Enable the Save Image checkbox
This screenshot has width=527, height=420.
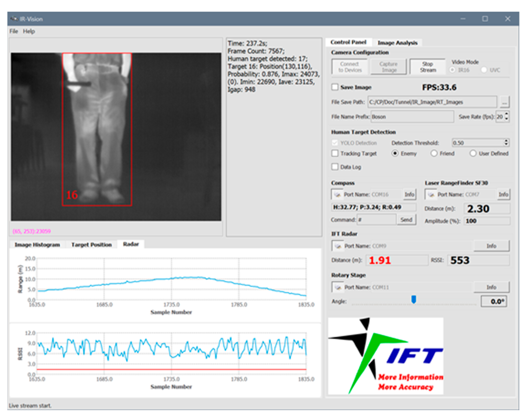tap(335, 87)
